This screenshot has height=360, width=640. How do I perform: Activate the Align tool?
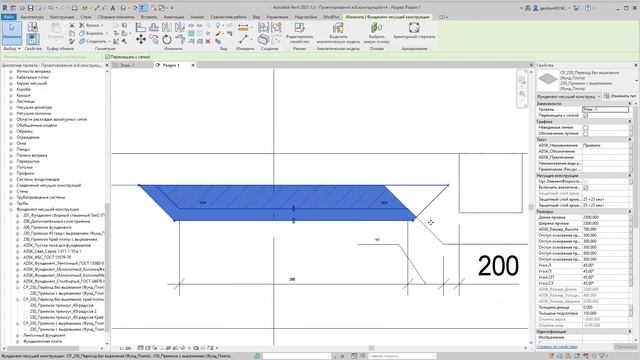tap(140, 27)
